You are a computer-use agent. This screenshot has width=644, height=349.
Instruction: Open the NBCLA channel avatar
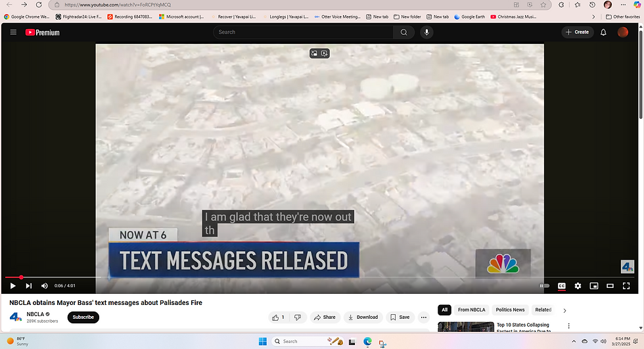(16, 317)
